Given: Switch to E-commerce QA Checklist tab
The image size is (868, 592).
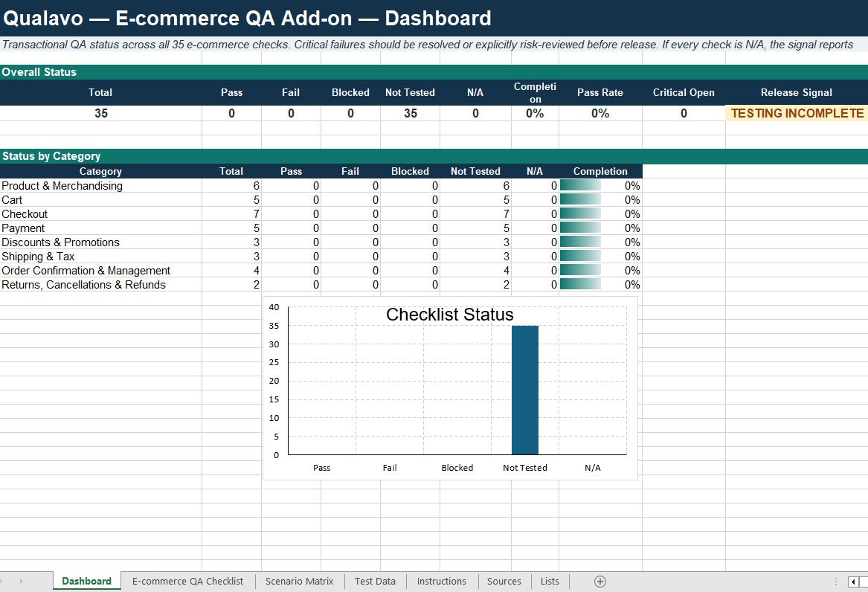Looking at the screenshot, I should tap(187, 581).
